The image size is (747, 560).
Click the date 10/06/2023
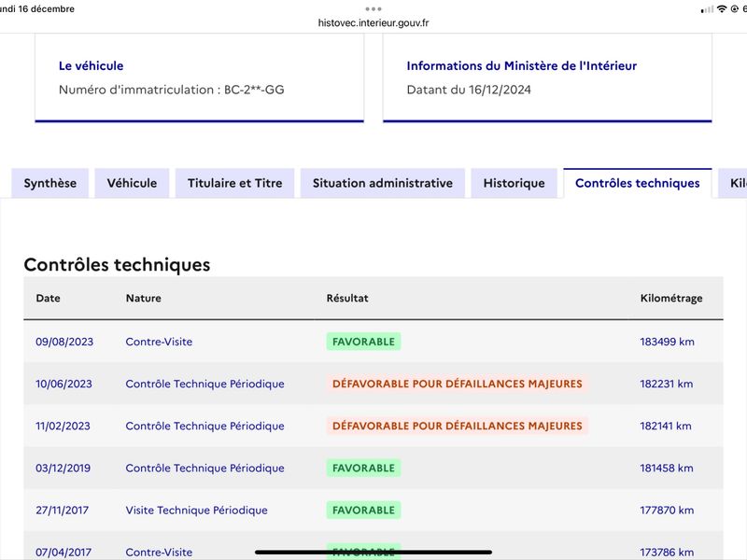[x=63, y=384]
